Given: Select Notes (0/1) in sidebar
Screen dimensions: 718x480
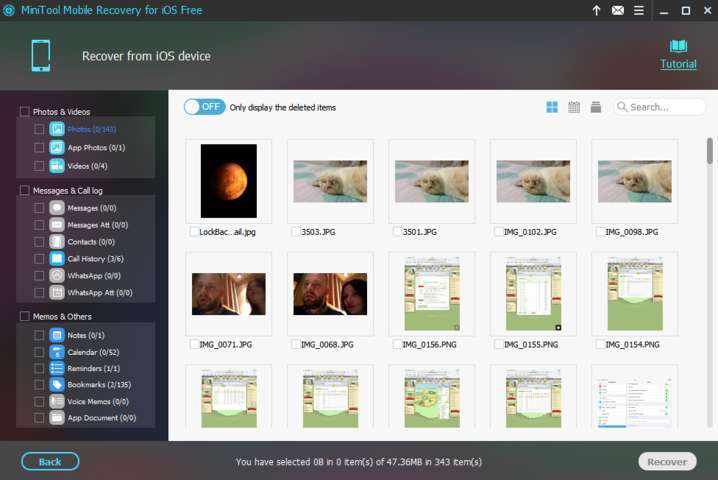Looking at the screenshot, I should click(86, 335).
